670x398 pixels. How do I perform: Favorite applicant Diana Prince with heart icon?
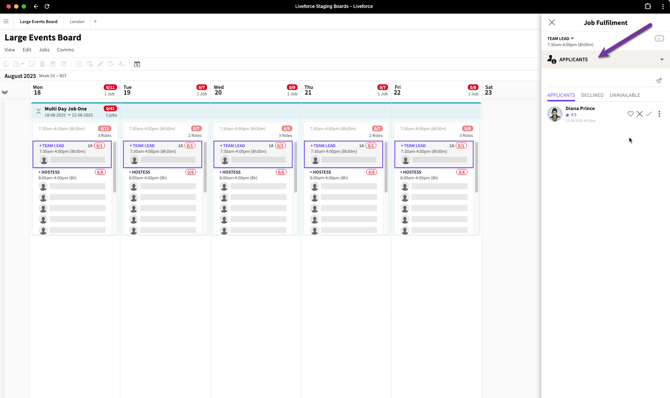point(630,114)
